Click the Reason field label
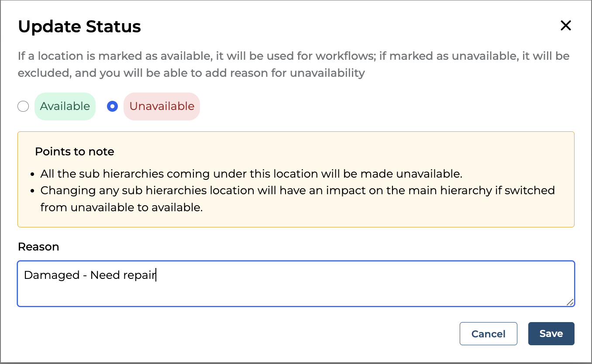This screenshot has width=592, height=364. [x=38, y=247]
